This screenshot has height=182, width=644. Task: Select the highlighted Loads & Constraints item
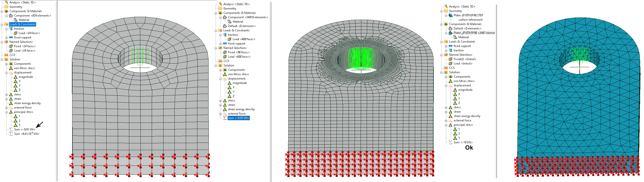(x=22, y=24)
